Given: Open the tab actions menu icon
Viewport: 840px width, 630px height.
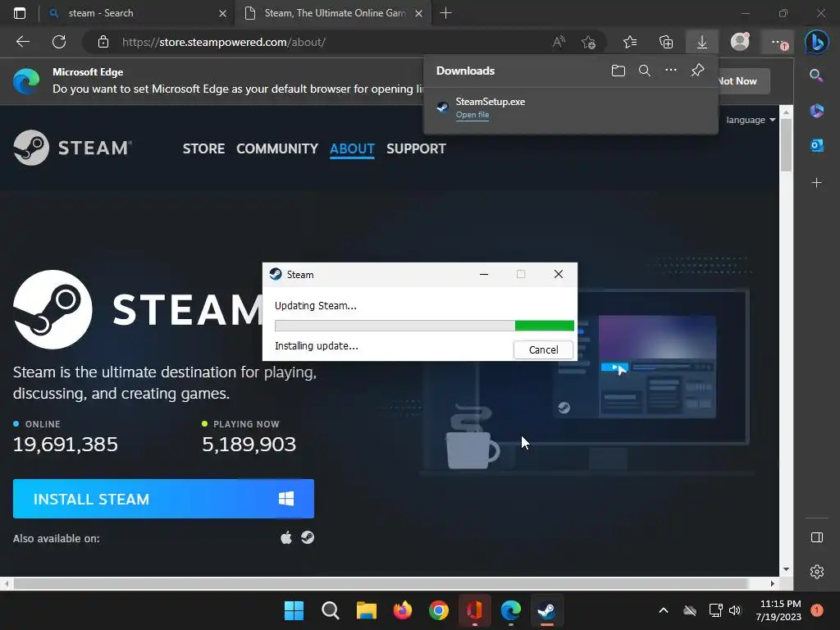Looking at the screenshot, I should [x=20, y=13].
